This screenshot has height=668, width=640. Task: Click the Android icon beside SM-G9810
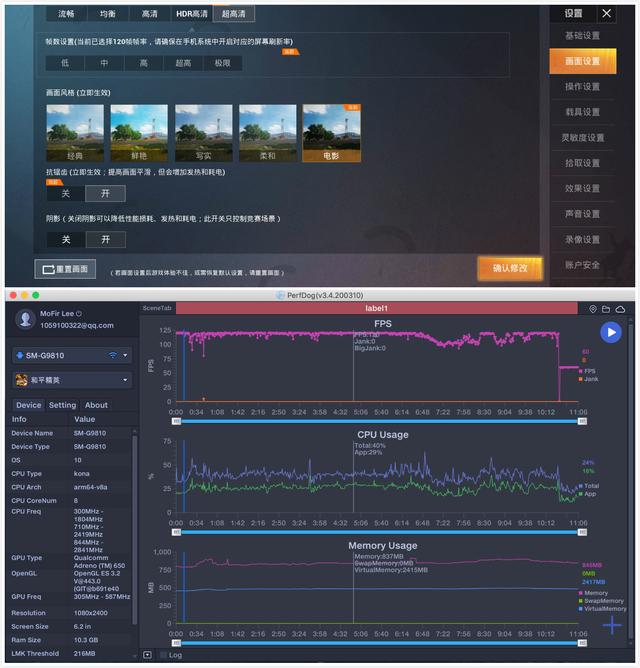(x=20, y=355)
